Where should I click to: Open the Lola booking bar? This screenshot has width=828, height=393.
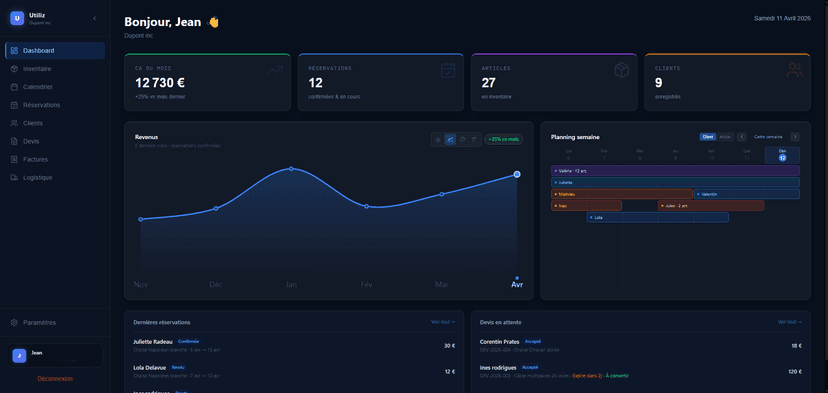coord(657,217)
